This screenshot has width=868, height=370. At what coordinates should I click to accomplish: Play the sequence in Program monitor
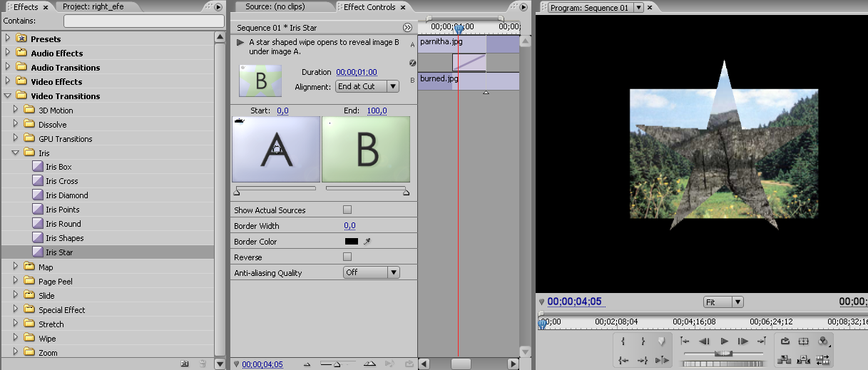pos(724,341)
